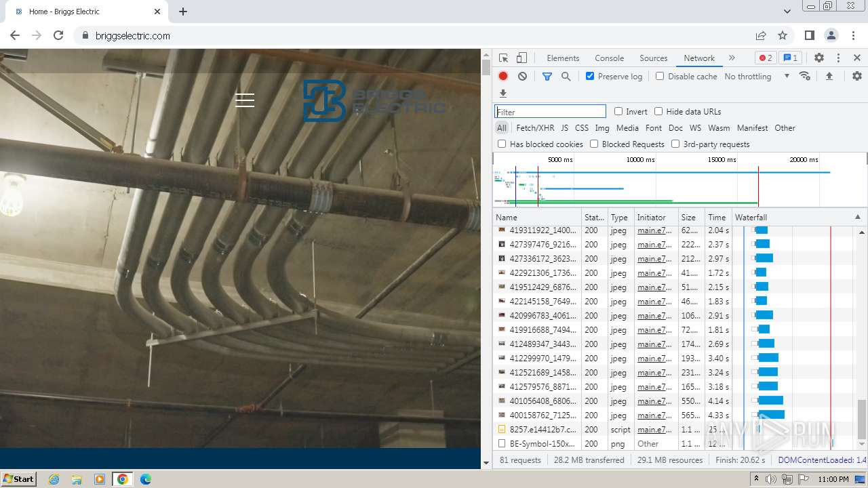Open the Network settings gear
Viewport: 868px width, 488px height.
click(857, 77)
